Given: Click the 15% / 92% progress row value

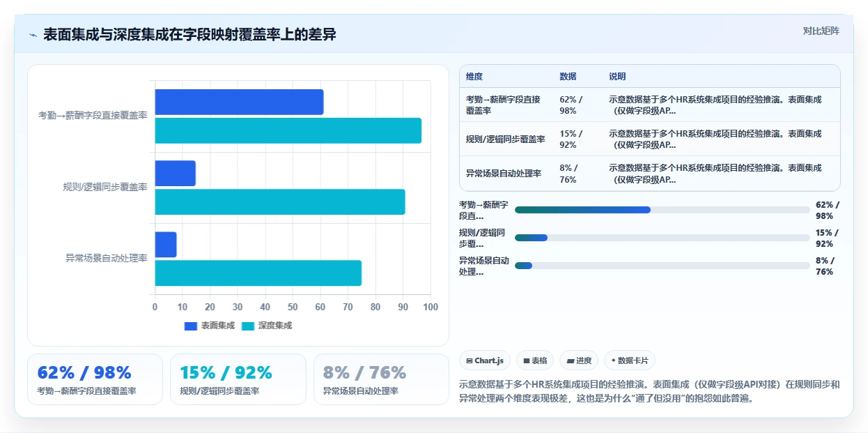Looking at the screenshot, I should click(828, 238).
